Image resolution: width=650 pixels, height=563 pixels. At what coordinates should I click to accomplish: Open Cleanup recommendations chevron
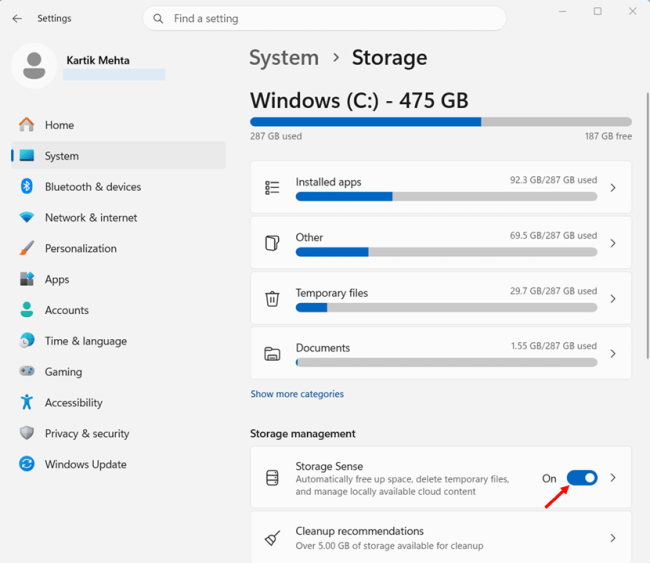[613, 538]
